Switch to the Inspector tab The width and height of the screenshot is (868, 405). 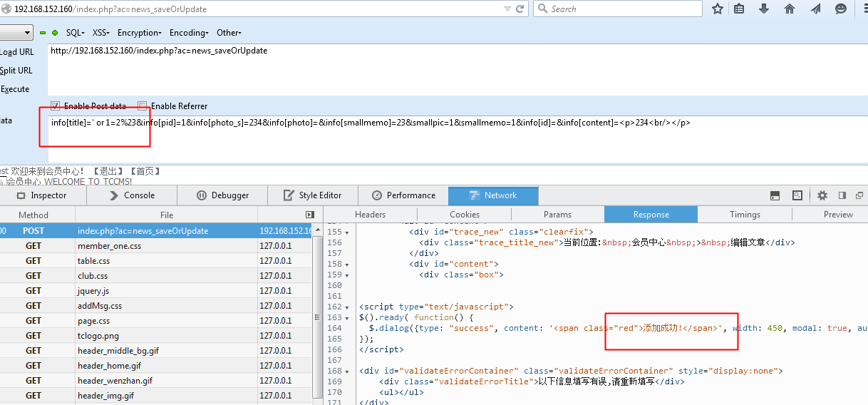(41, 195)
